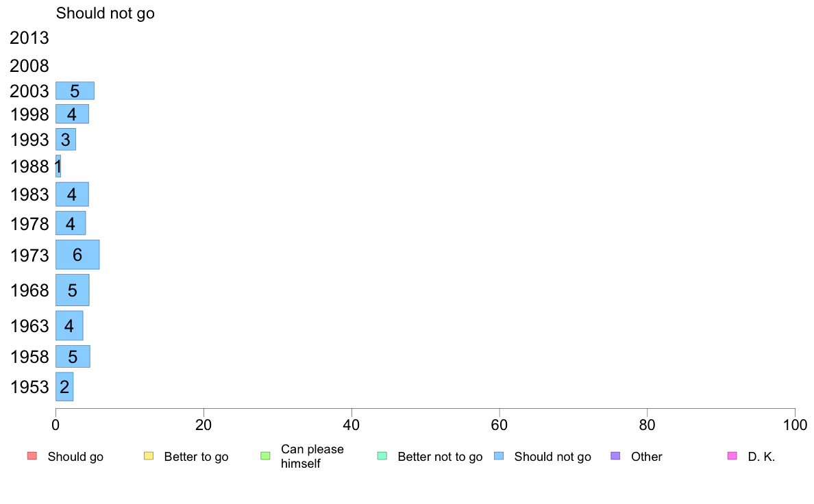Screen dimensions: 814x504
Task: Click the 1988 bar showing 1
Action: [58, 166]
